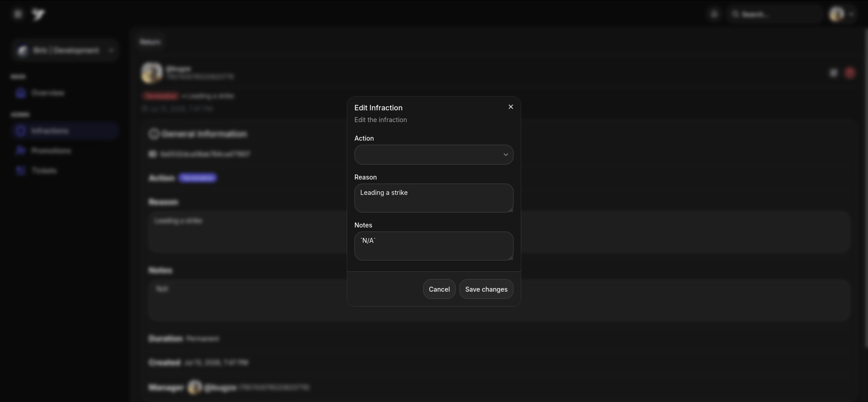The image size is (868, 402).
Task: Open Infractions in the blurred sidebar
Action: 66,131
